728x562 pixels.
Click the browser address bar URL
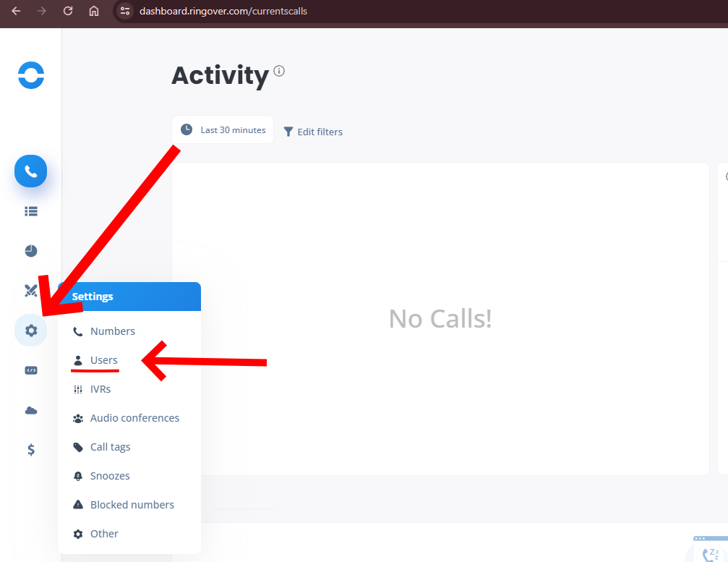pyautogui.click(x=223, y=11)
